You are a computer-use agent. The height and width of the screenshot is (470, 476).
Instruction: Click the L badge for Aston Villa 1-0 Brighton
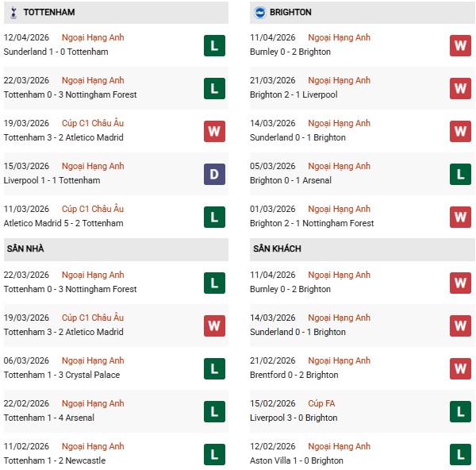pyautogui.click(x=460, y=454)
